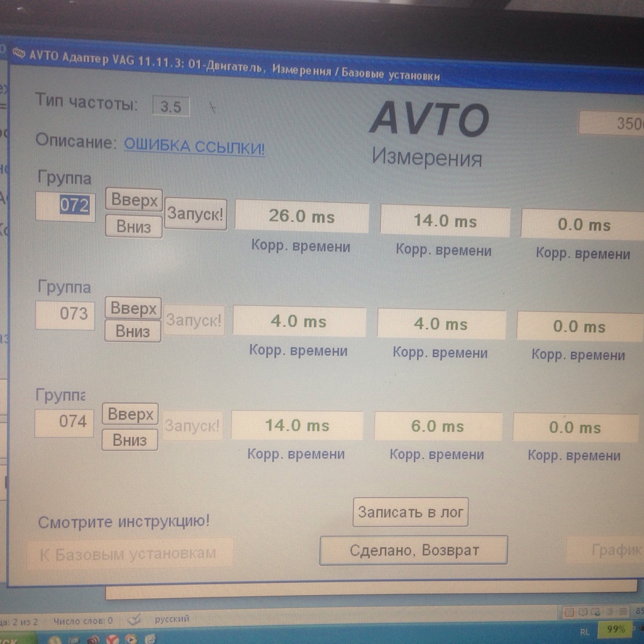Click the spell-check icon in Word status bar
Viewport: 644px width, 644px height.
pyautogui.click(x=135, y=619)
